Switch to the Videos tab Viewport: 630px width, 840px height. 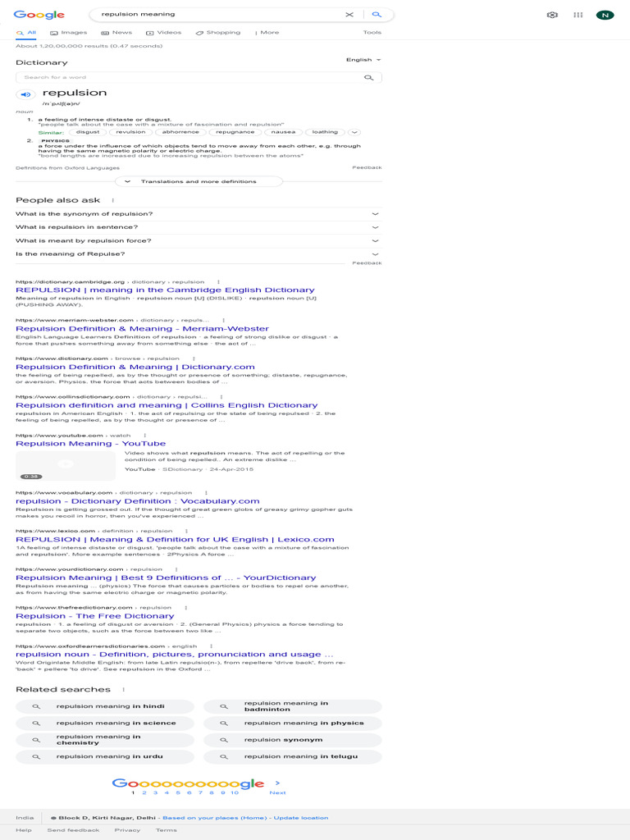pos(164,33)
